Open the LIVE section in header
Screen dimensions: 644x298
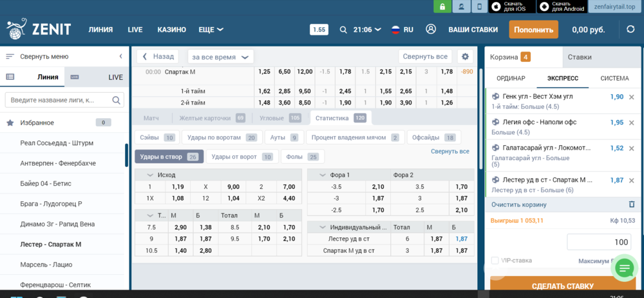point(135,30)
